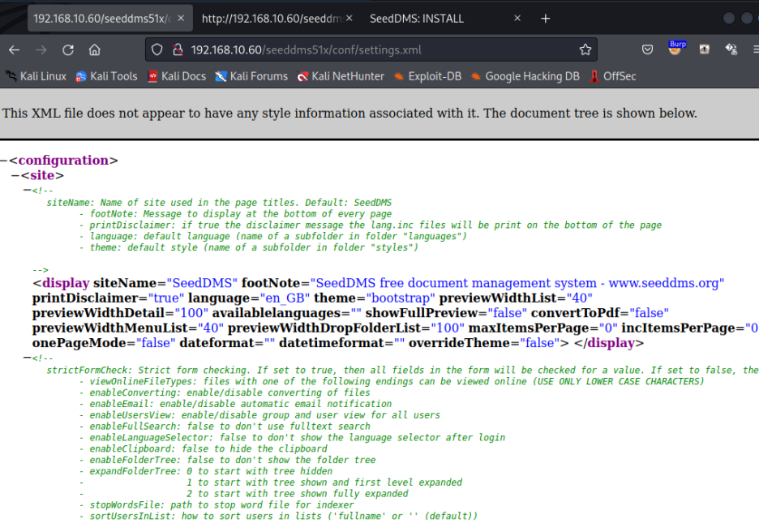Open the Burp extension icon
Screen dimensions: 759x532
coord(677,48)
